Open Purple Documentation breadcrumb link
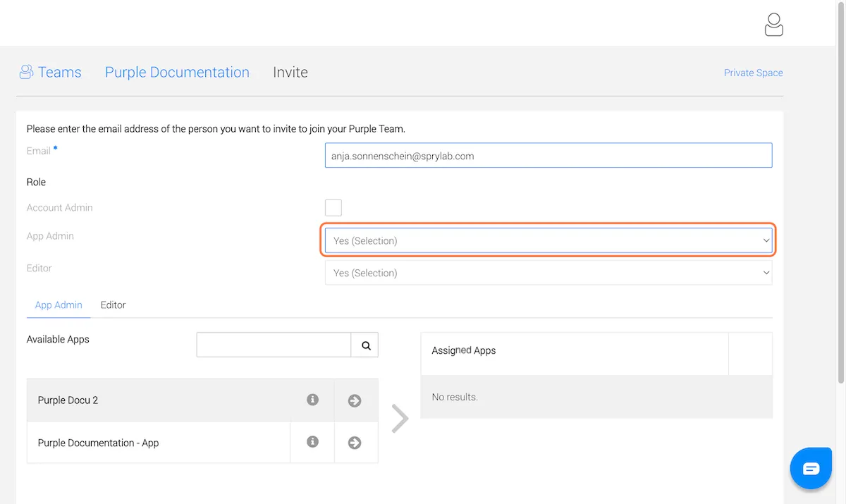846x504 pixels. pyautogui.click(x=177, y=72)
